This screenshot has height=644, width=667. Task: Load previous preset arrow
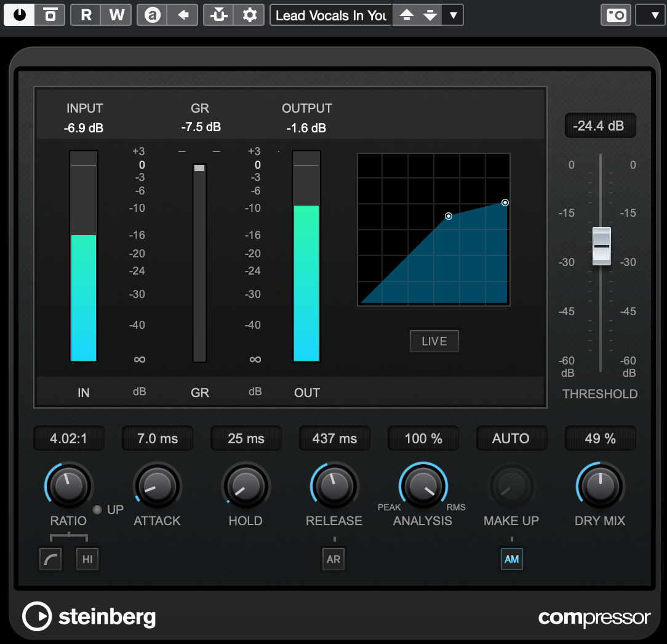click(x=407, y=15)
